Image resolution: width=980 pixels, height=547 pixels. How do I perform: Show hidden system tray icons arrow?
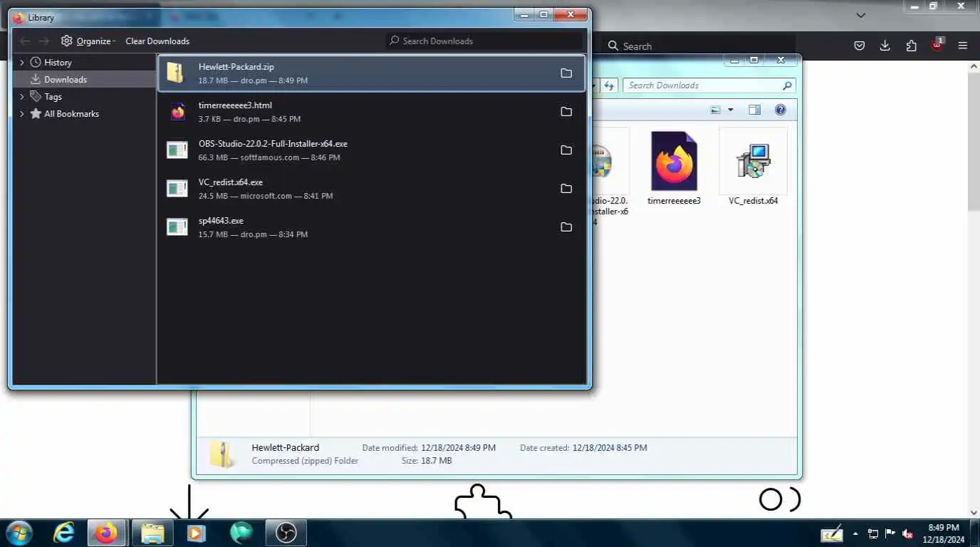pyautogui.click(x=855, y=533)
